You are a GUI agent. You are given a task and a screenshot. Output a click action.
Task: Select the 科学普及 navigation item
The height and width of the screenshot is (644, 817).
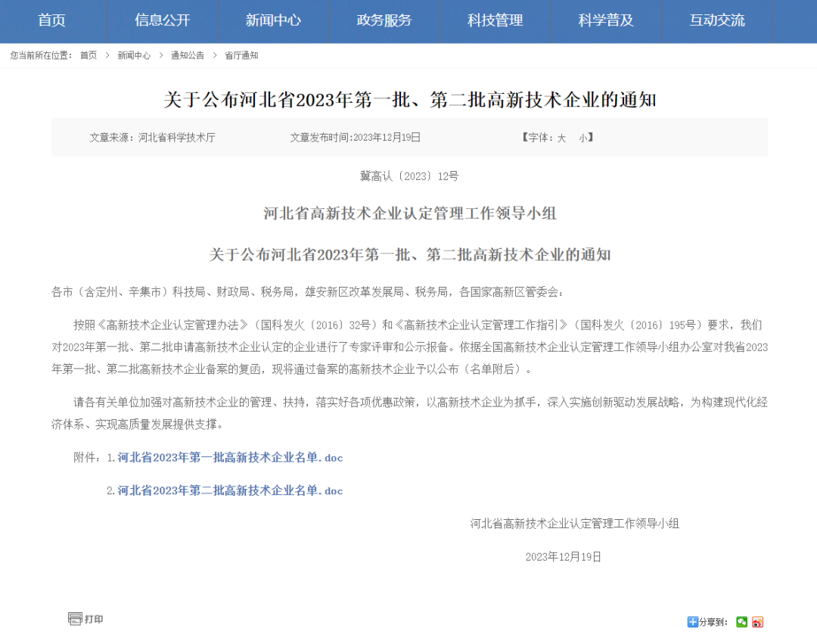tap(606, 20)
